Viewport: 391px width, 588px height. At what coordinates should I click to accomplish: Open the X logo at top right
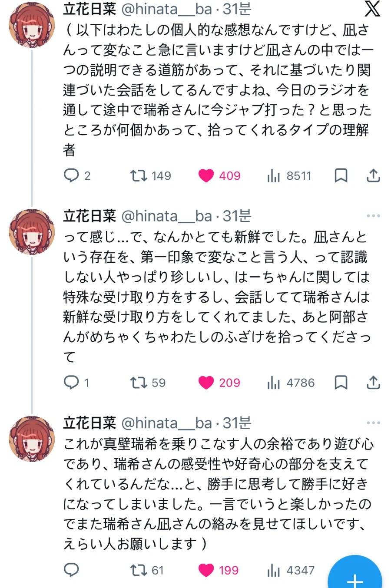tap(372, 9)
